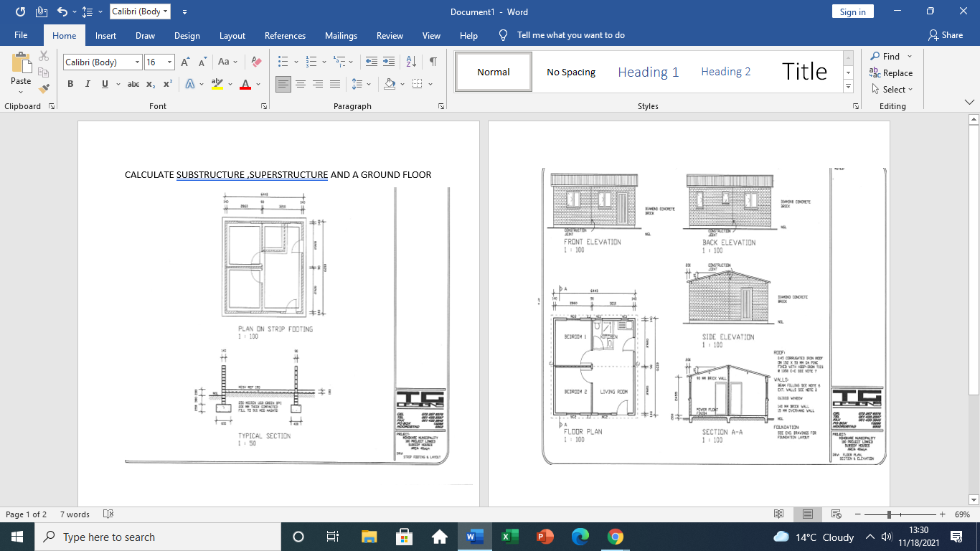
Task: Toggle Bold formatting
Action: point(70,85)
